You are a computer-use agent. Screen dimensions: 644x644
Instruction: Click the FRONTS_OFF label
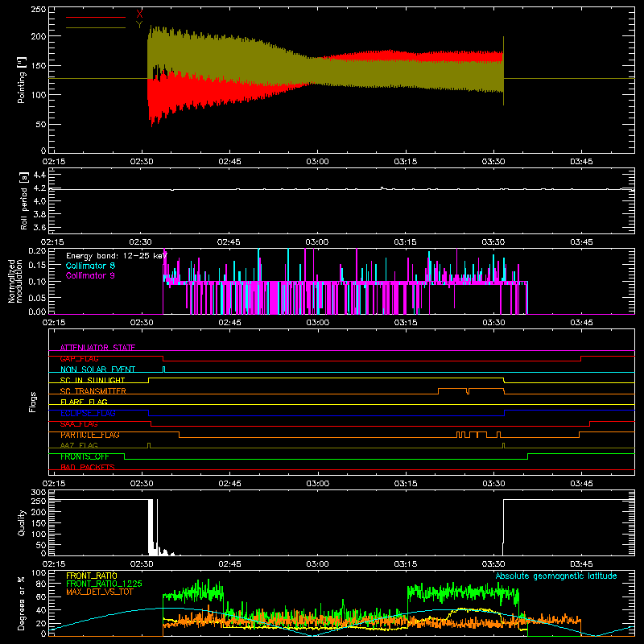coord(85,456)
